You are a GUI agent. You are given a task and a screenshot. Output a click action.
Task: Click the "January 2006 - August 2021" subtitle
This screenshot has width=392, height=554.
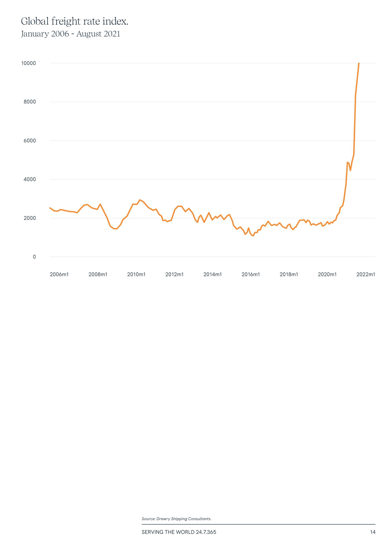click(70, 34)
